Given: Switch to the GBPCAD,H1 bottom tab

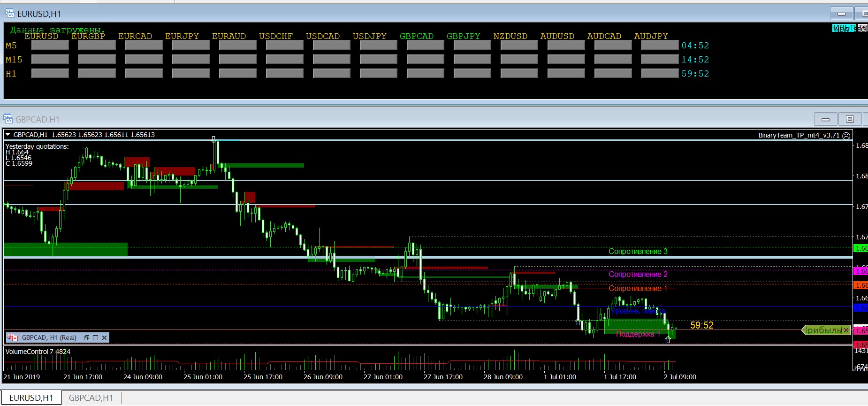Looking at the screenshot, I should click(91, 398).
